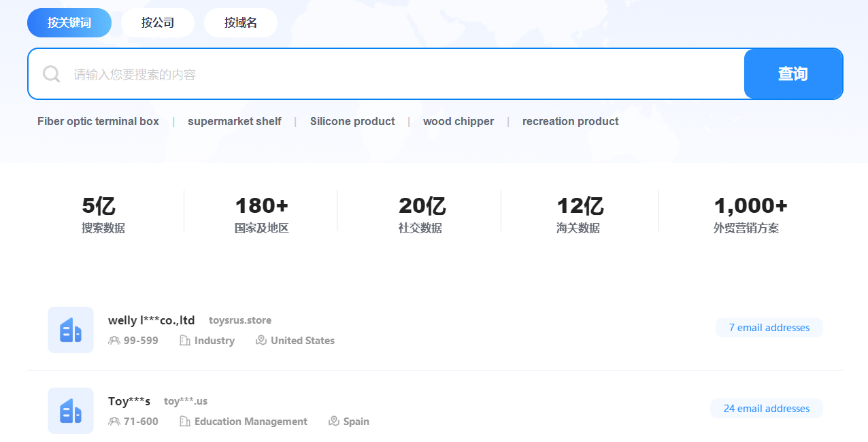Click the employees icon beside 71-600

point(114,422)
